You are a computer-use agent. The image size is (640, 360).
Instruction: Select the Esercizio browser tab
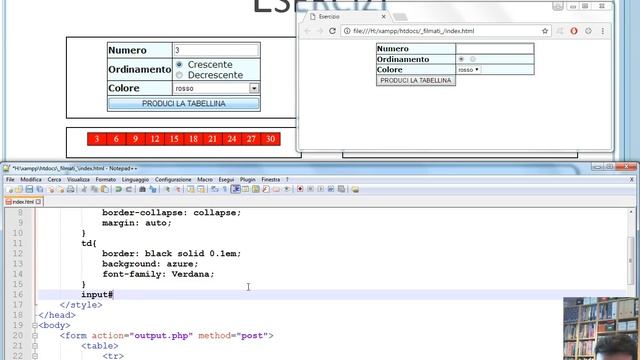[x=347, y=17]
